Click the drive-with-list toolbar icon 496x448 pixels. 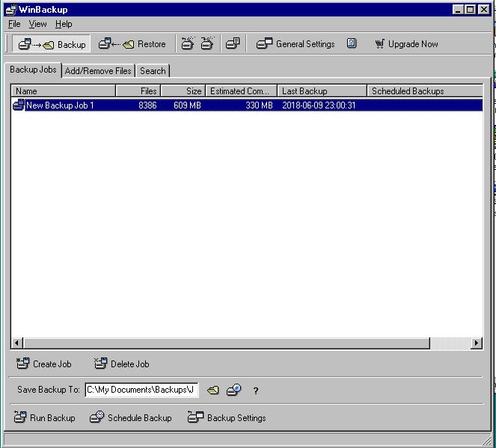233,43
